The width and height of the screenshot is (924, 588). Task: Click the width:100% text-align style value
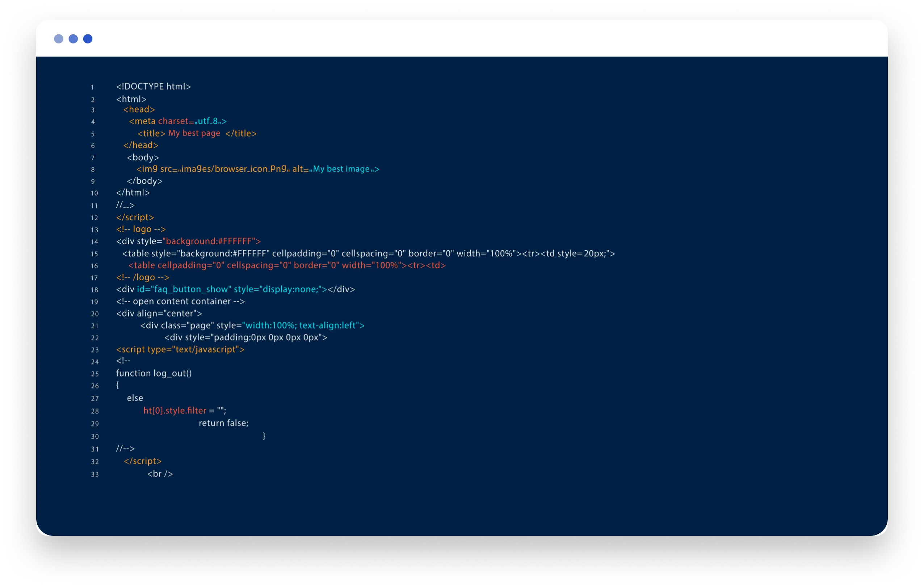coord(303,325)
